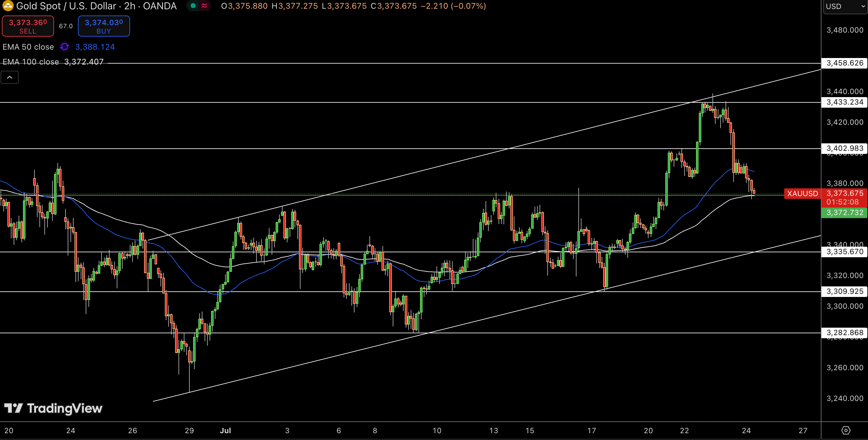Image resolution: width=868 pixels, height=440 pixels.
Task: Click the red XAUUSD symbol price tag
Action: (x=802, y=194)
